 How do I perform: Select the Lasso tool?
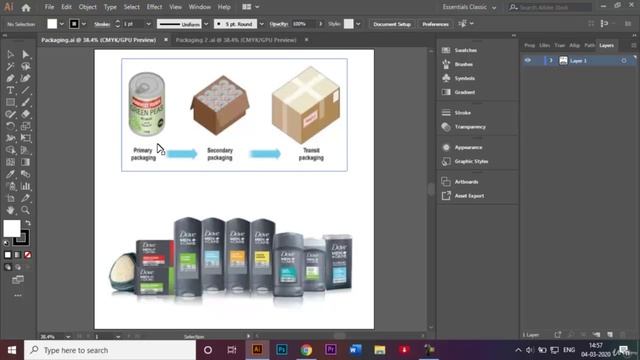(25, 66)
